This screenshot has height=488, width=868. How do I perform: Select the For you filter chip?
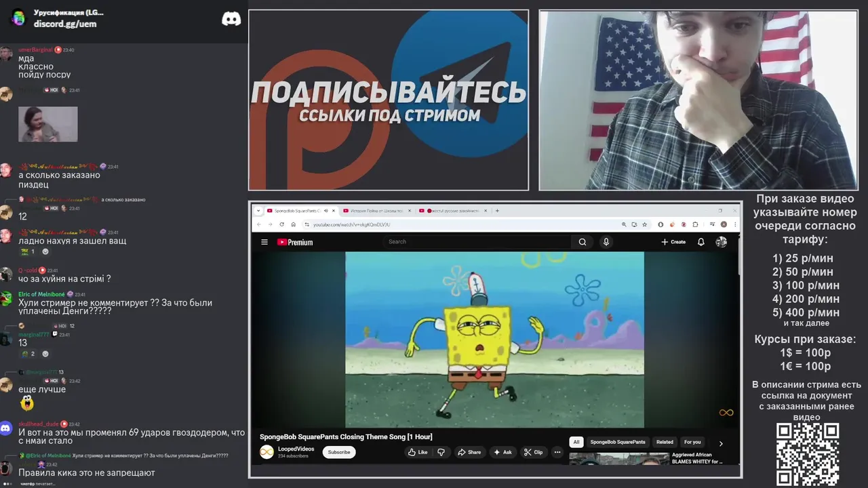(x=692, y=442)
